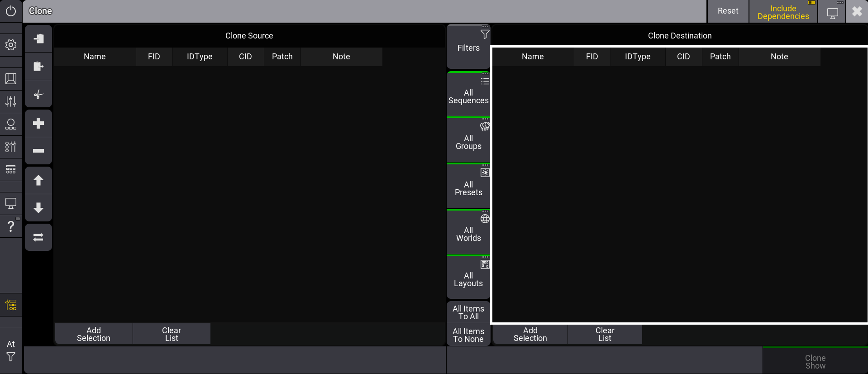Open the help question mark icon
This screenshot has height=374, width=868.
11,226
